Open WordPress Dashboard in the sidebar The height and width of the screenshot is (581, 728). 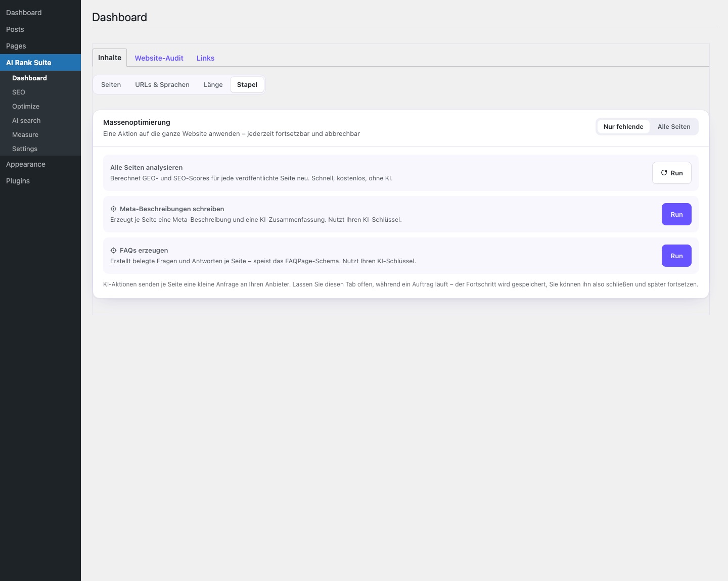40,13
